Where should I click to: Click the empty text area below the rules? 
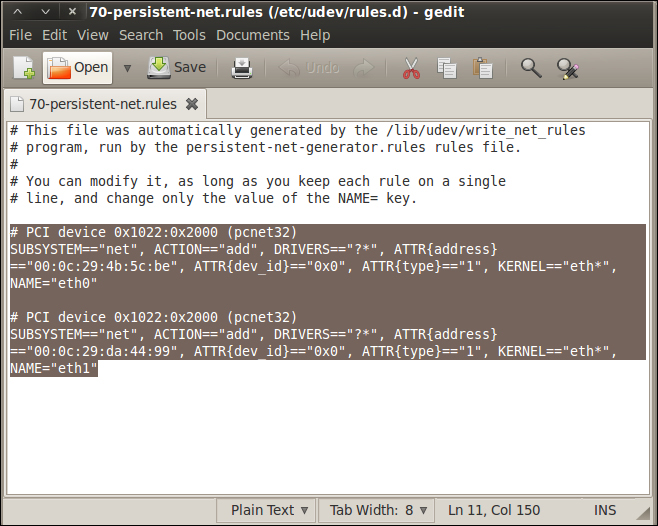tap(328, 437)
